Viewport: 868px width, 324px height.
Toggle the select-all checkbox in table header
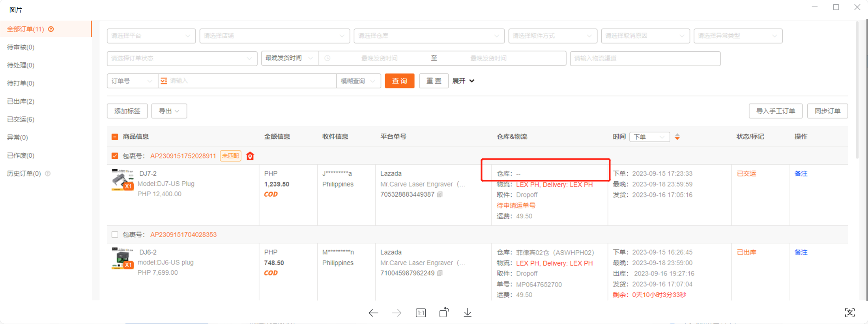(115, 137)
